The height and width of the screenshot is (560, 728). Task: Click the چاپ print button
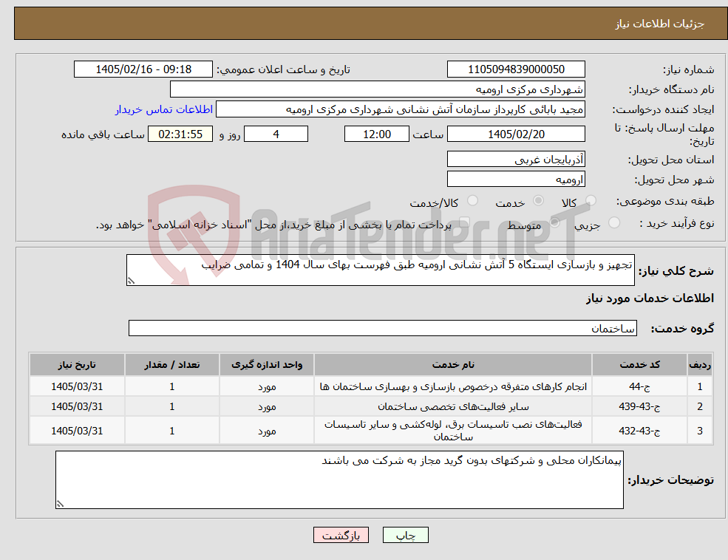(405, 535)
